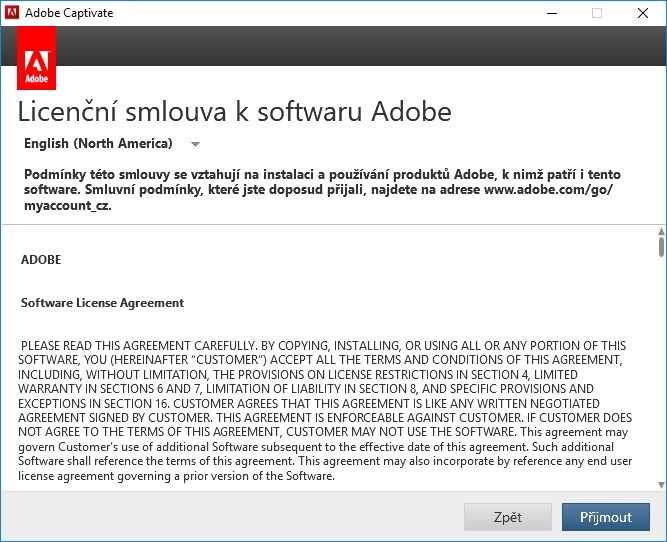Click the red Adobe logo
This screenshot has height=542, width=667.
click(36, 59)
